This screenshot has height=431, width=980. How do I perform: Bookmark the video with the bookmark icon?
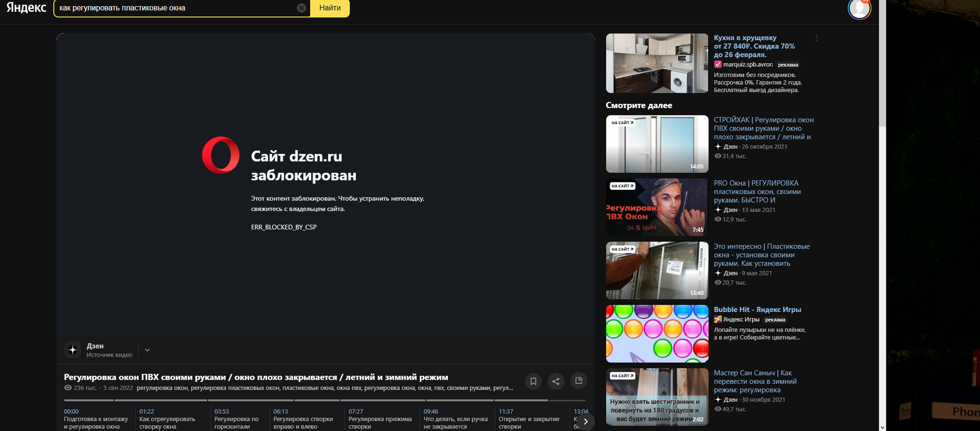[x=533, y=381]
